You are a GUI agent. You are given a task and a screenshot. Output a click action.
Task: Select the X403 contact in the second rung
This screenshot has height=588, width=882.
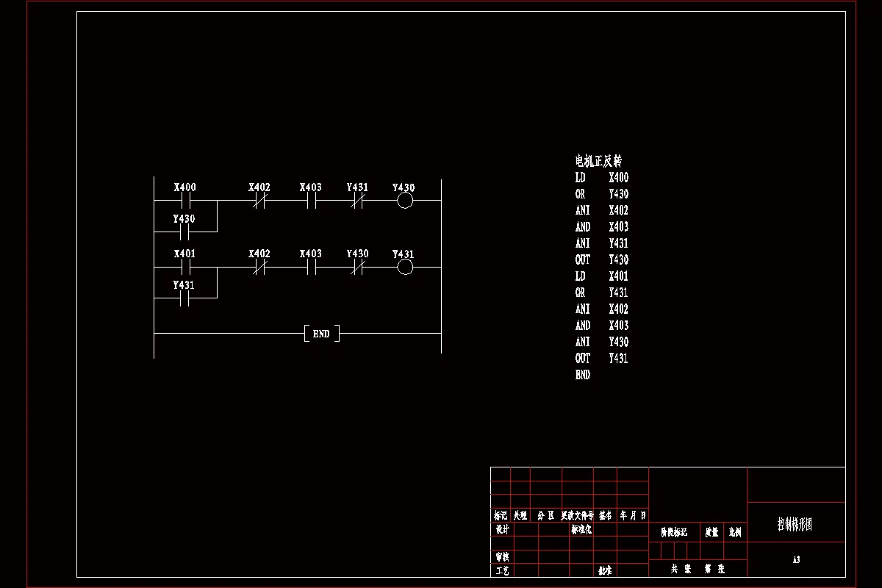(310, 266)
